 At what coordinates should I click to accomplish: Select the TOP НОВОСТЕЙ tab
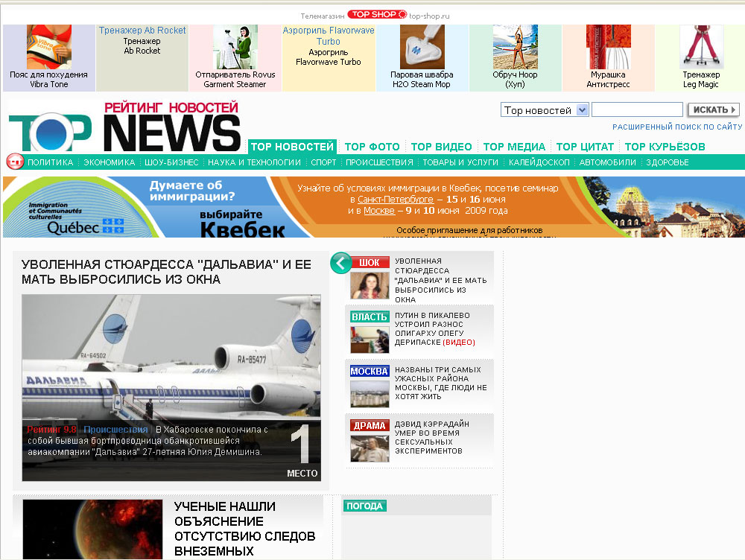tap(292, 147)
